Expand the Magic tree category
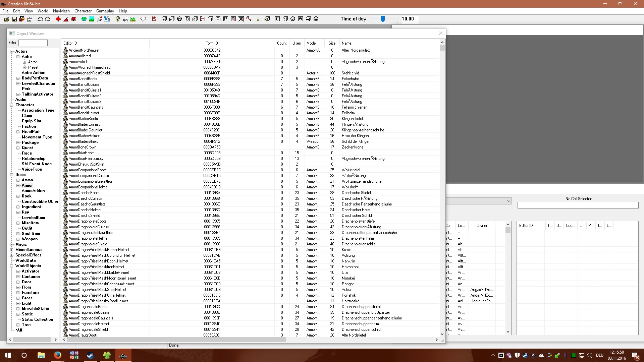 12,244
